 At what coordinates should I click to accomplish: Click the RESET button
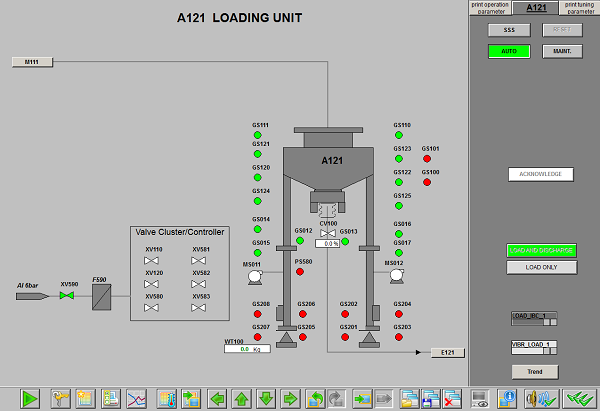point(562,30)
